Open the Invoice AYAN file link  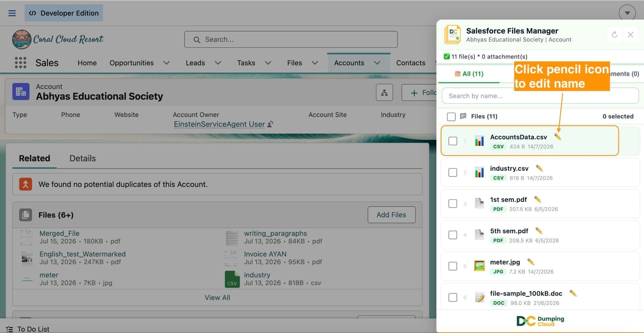[265, 254]
